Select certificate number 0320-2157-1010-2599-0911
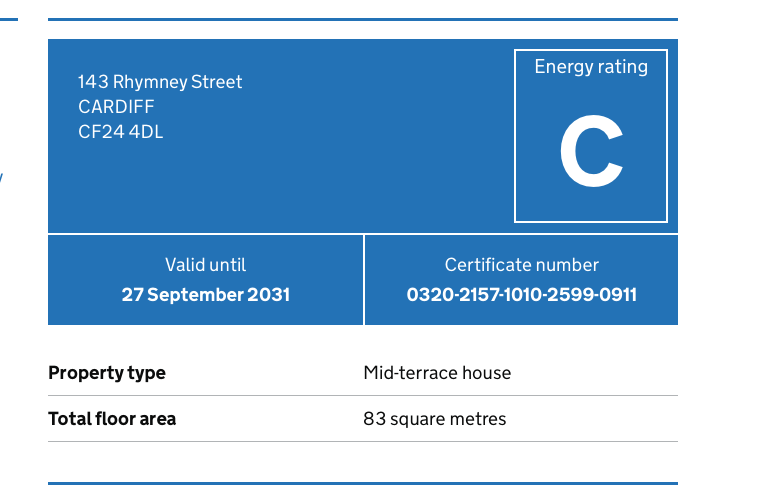The height and width of the screenshot is (492, 773). (521, 295)
